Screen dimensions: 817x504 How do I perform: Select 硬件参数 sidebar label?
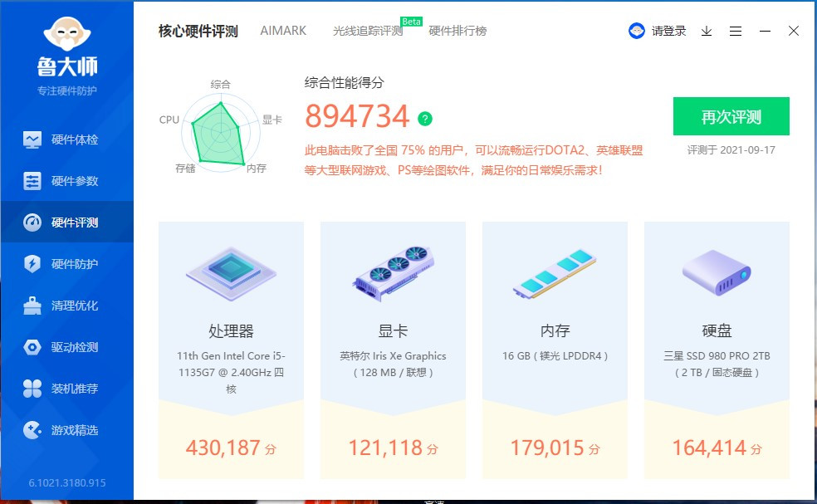click(75, 181)
